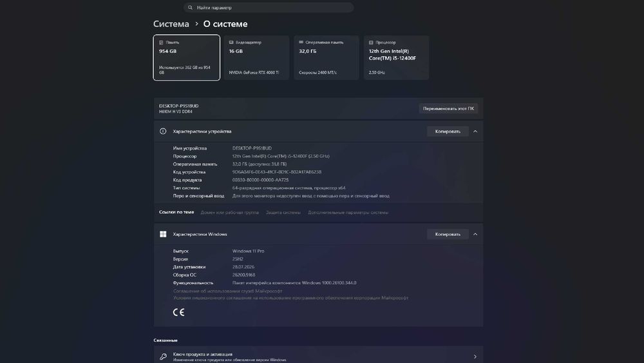This screenshot has height=363, width=644.
Task: Click the key icon for product activation
Action: (x=163, y=357)
